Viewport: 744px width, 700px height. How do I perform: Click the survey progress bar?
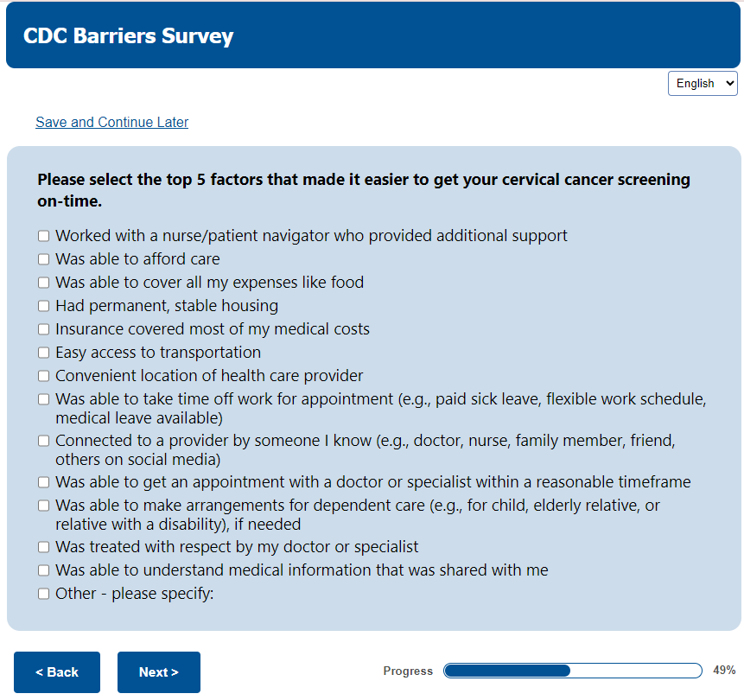point(572,671)
